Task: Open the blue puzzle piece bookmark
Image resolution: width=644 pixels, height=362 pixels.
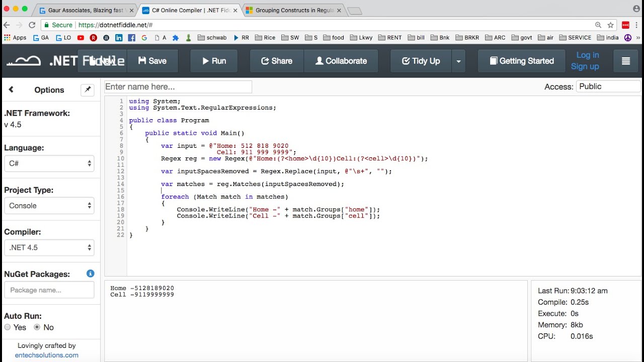Action: [x=176, y=38]
